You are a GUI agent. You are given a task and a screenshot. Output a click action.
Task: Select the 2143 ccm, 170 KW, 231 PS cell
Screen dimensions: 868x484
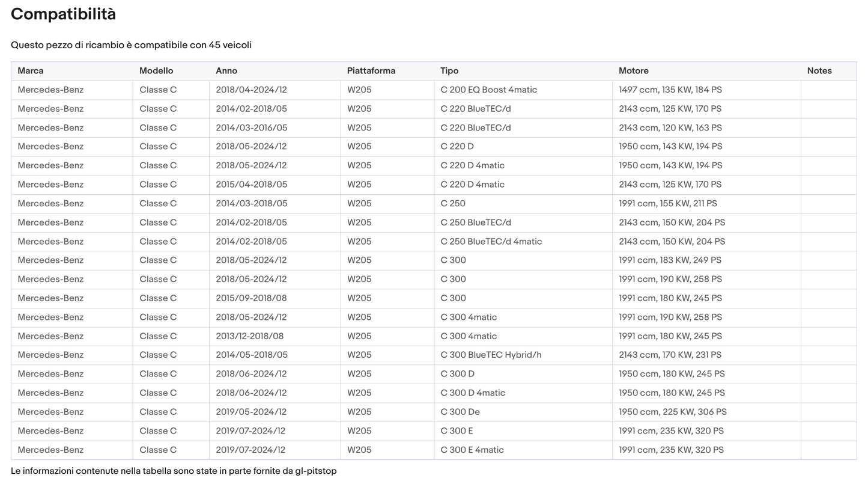[x=670, y=355]
